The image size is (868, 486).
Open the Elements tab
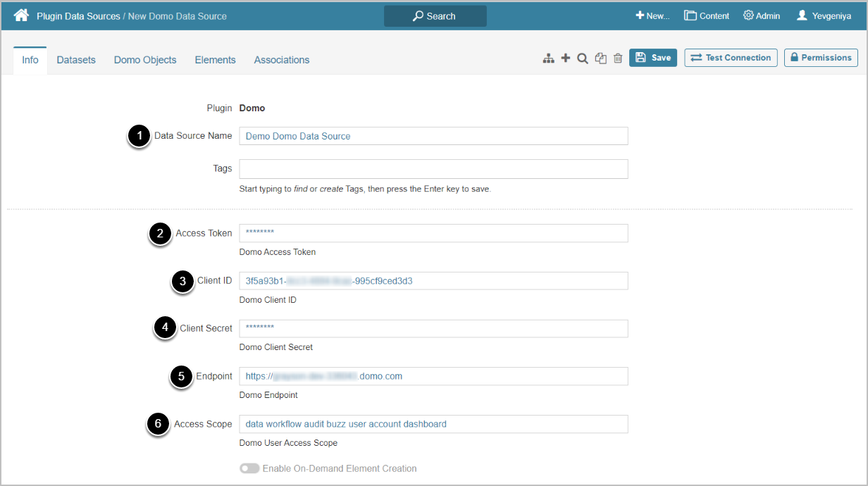tap(215, 60)
